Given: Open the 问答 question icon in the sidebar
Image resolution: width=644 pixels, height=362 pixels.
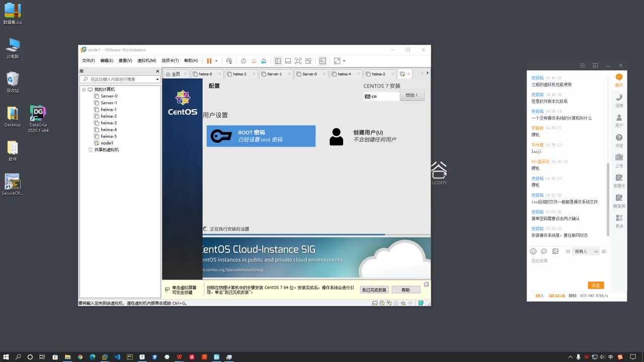Looking at the screenshot, I should coord(619,141).
